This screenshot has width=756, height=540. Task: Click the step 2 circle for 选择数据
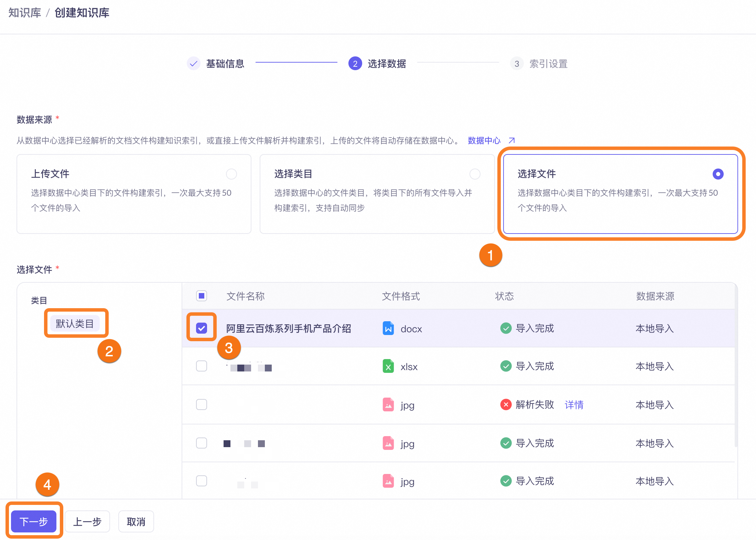[x=355, y=64]
